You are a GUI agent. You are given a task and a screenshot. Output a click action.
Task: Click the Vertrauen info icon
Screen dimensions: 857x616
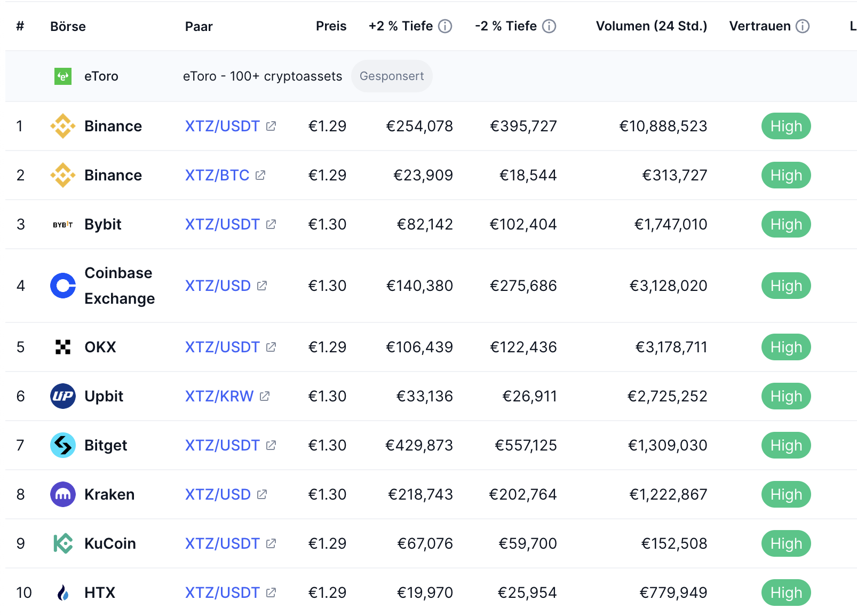pyautogui.click(x=803, y=26)
